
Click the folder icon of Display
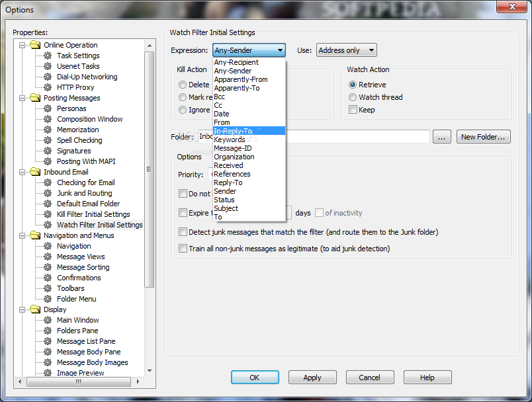pos(35,309)
